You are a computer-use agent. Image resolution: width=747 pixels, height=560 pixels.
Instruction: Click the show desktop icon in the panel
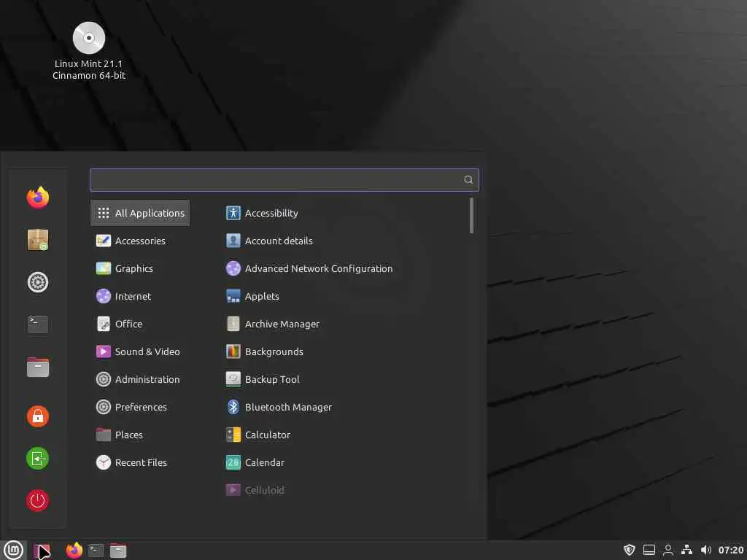coord(42,551)
